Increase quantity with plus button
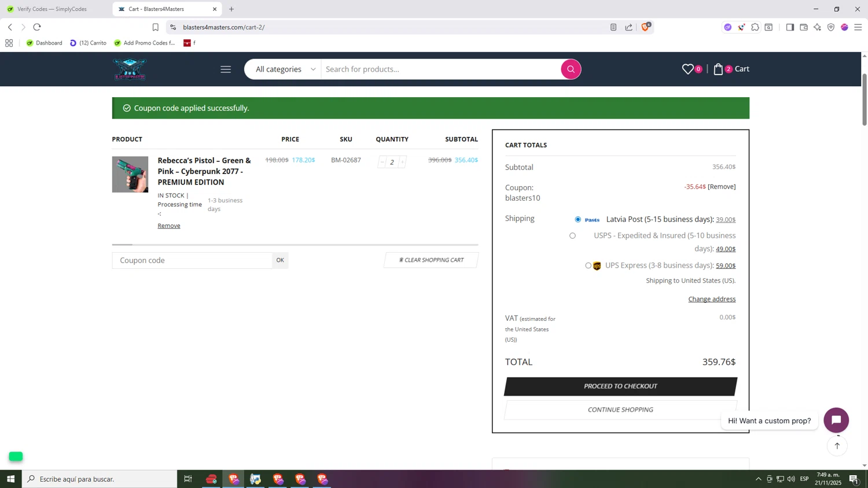Screen dimensions: 868x488 point(402,162)
